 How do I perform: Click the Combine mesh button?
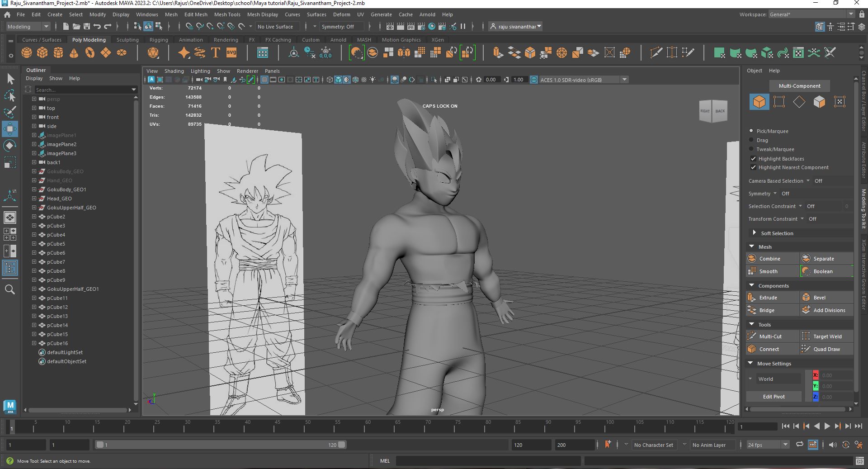pos(772,258)
